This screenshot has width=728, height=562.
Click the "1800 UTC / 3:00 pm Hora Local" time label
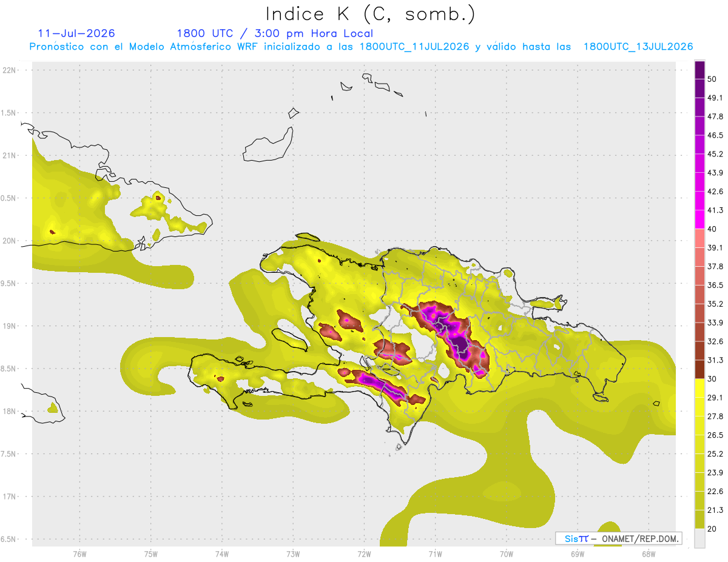pyautogui.click(x=275, y=33)
